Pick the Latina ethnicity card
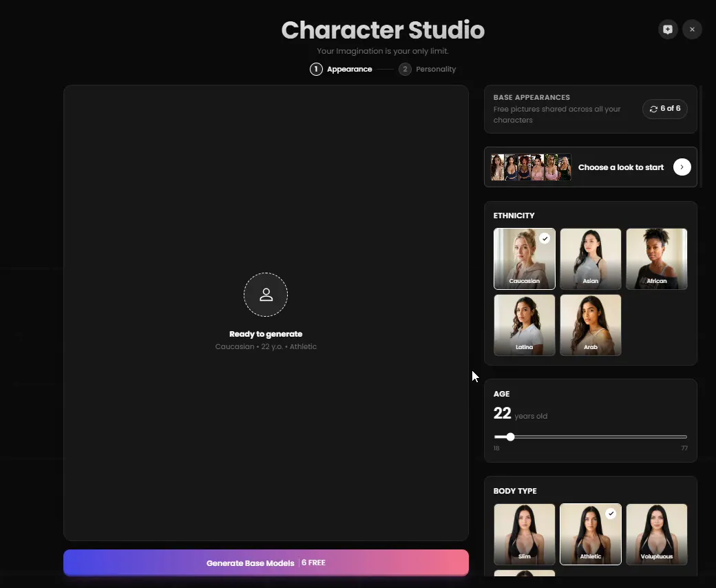The image size is (716, 588). pos(524,325)
